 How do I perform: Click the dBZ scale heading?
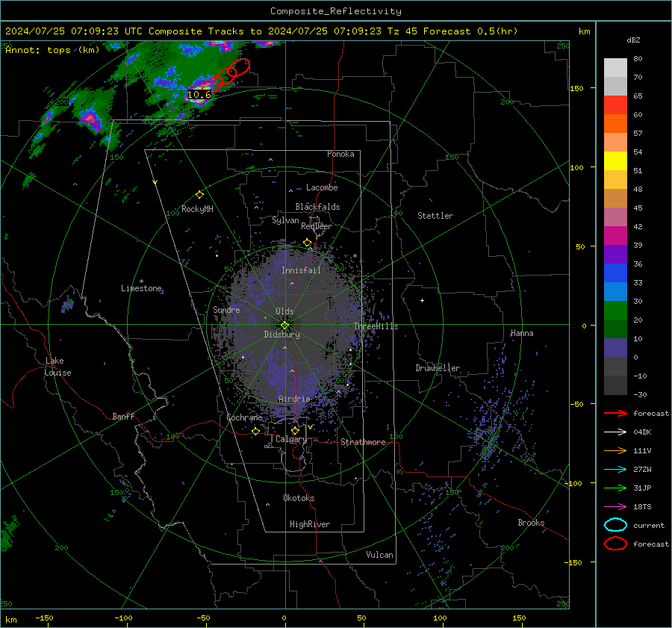(633, 40)
